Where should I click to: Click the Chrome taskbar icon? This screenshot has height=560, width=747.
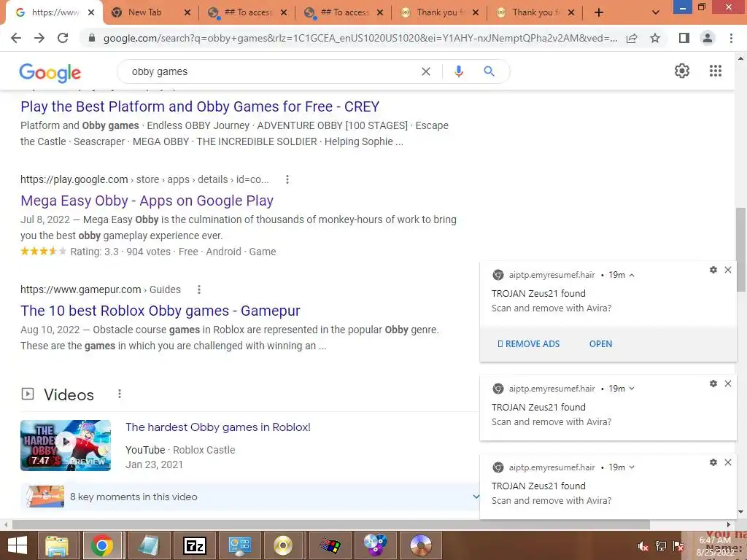(102, 545)
